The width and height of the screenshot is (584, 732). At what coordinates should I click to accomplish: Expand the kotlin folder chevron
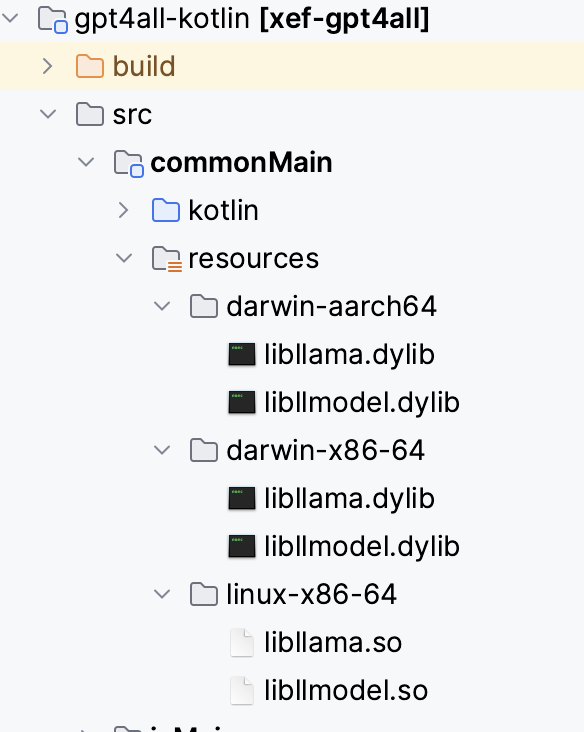point(123,210)
